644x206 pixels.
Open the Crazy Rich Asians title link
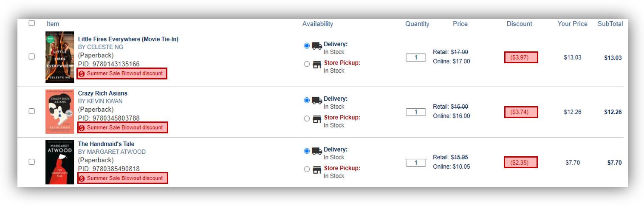point(103,93)
